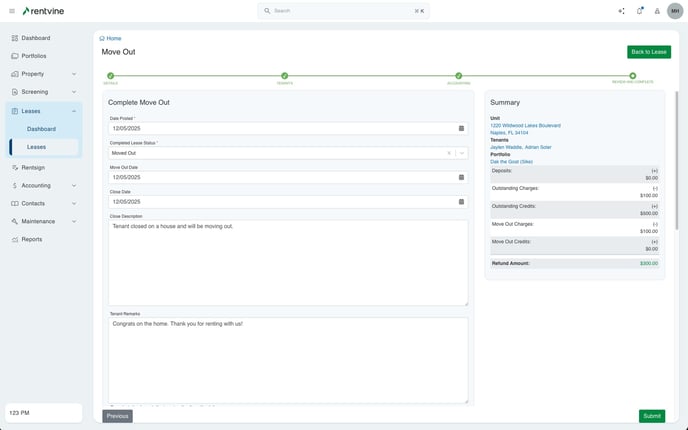Open the Move Out Date calendar picker
Viewport: 688px width, 430px height.
461,177
